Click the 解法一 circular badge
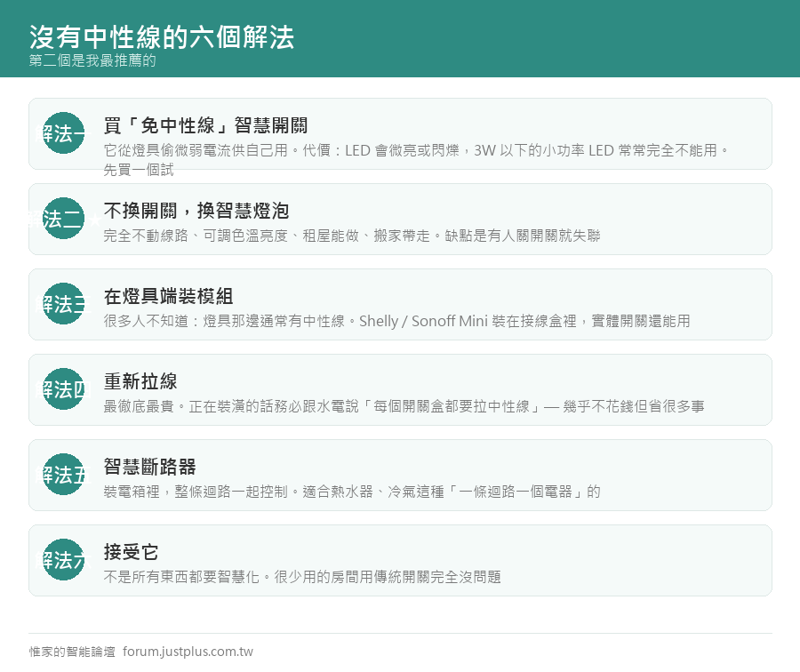Screen dimensions: 800x672 click(x=63, y=132)
